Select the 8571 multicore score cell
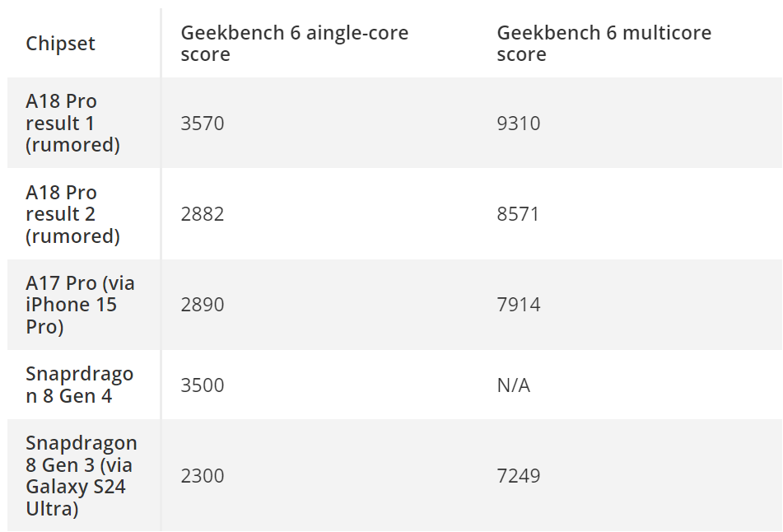The width and height of the screenshot is (783, 532). (519, 214)
